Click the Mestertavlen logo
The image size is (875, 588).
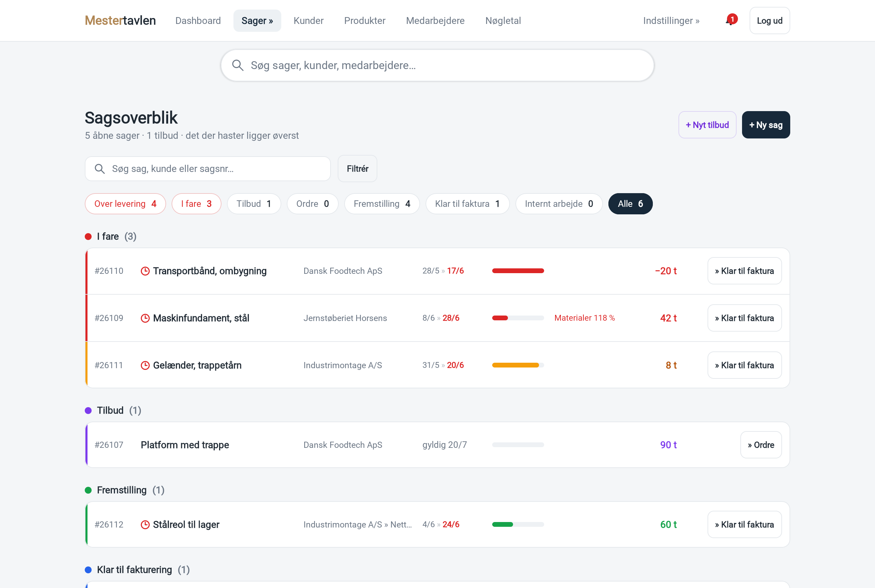point(120,21)
